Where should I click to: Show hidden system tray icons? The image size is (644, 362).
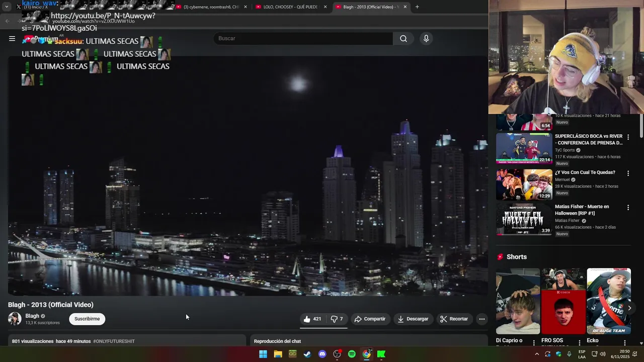tap(537, 354)
